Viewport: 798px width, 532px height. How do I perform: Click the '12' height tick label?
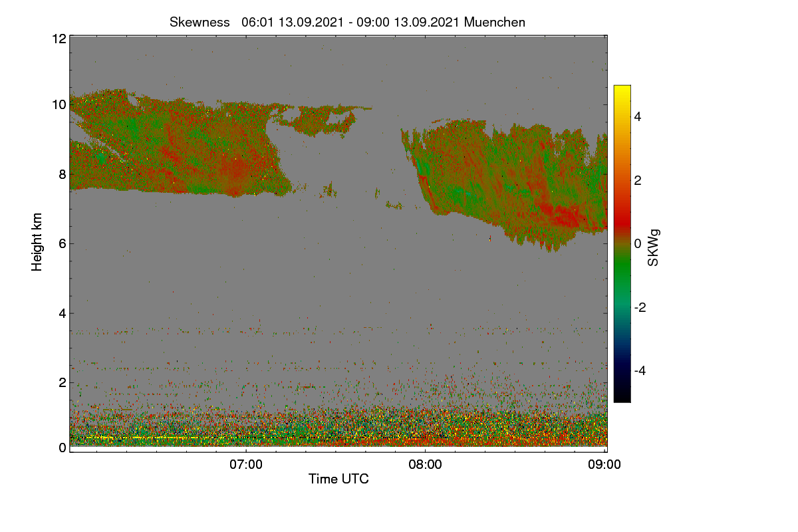click(59, 39)
